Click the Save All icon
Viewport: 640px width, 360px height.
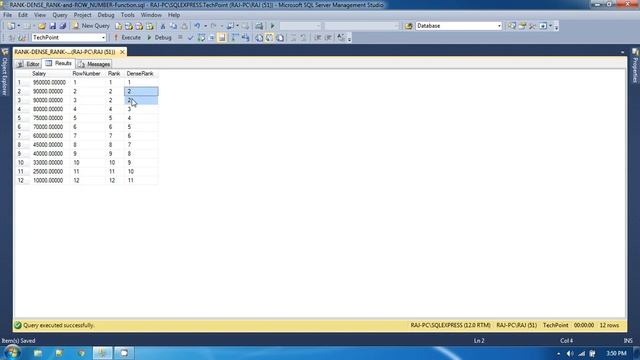point(62,26)
